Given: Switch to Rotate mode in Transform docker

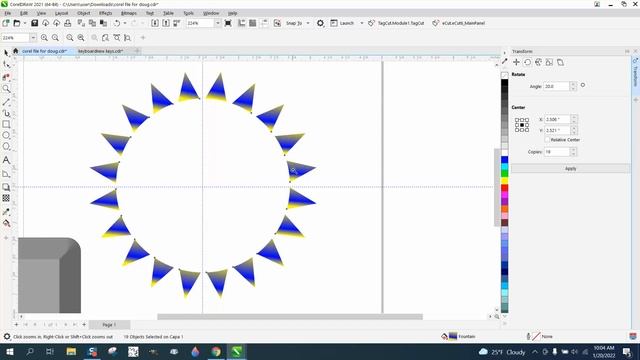Looking at the screenshot, I should click(527, 62).
